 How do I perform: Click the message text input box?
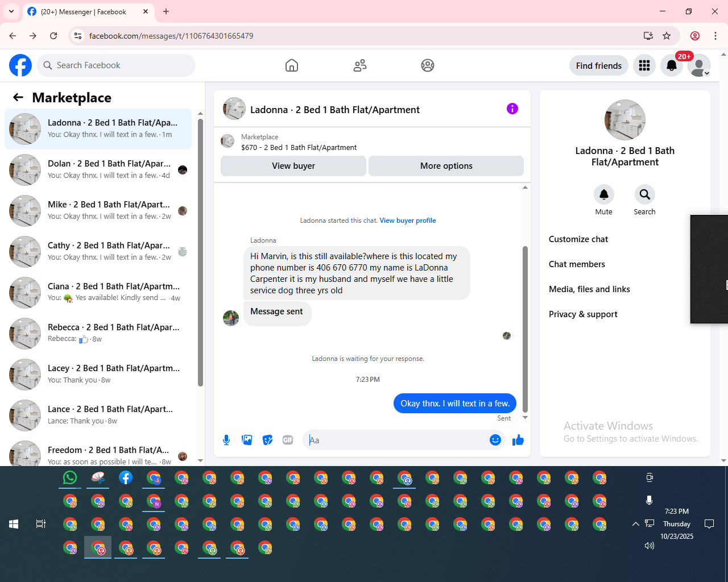(x=396, y=440)
